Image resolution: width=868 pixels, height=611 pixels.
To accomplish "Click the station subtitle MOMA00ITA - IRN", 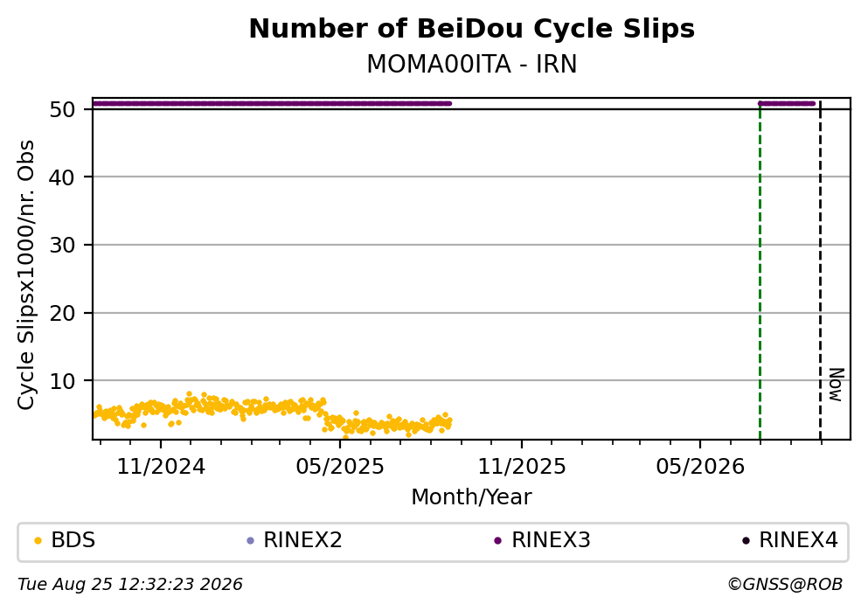I will click(x=472, y=64).
